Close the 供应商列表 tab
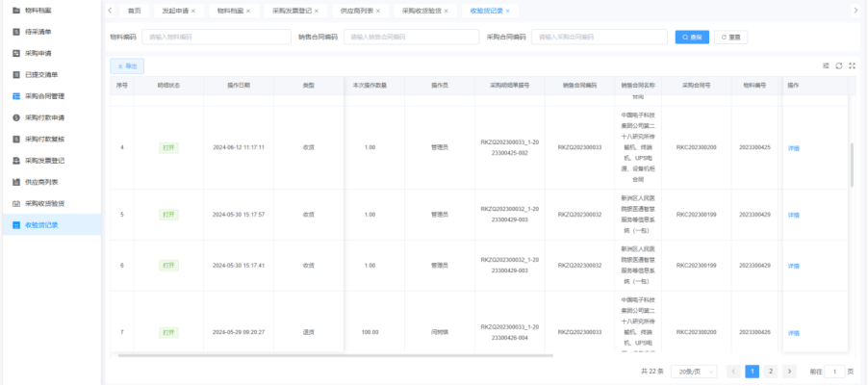 [377, 11]
